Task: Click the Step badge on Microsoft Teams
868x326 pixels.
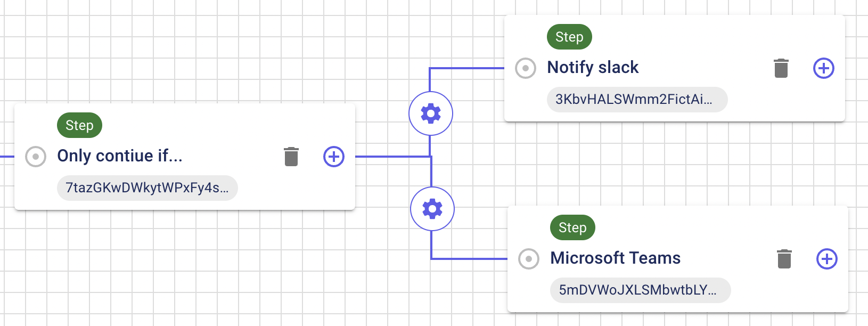Action: coord(572,227)
